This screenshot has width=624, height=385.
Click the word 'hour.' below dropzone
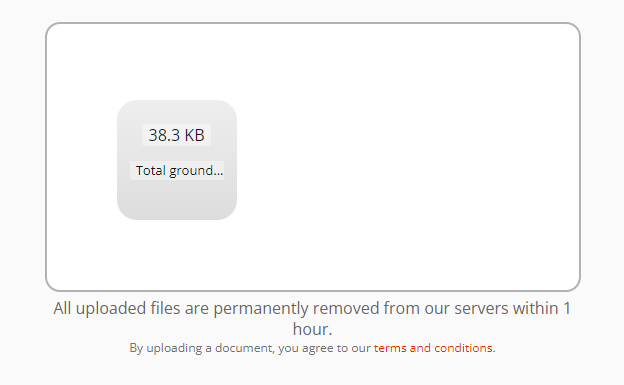(312, 329)
